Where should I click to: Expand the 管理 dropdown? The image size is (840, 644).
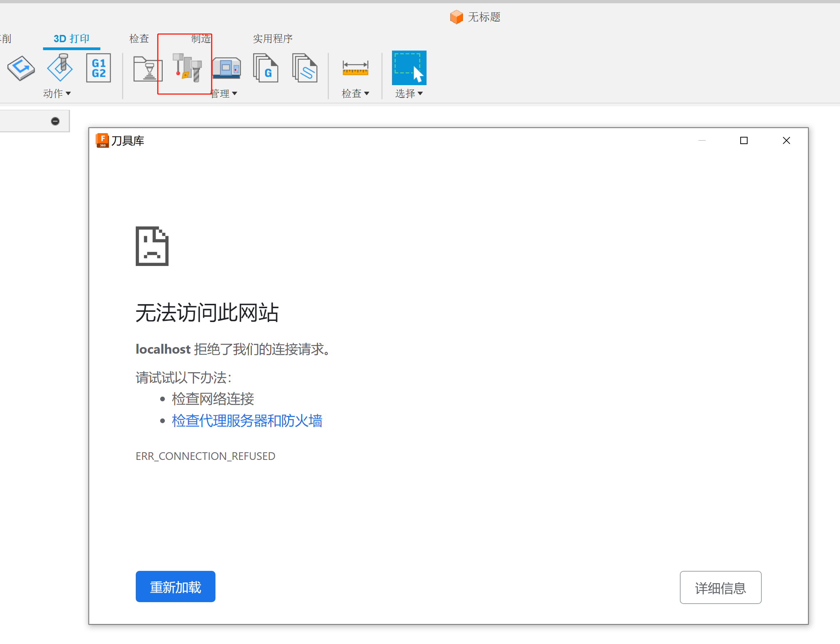click(x=224, y=93)
